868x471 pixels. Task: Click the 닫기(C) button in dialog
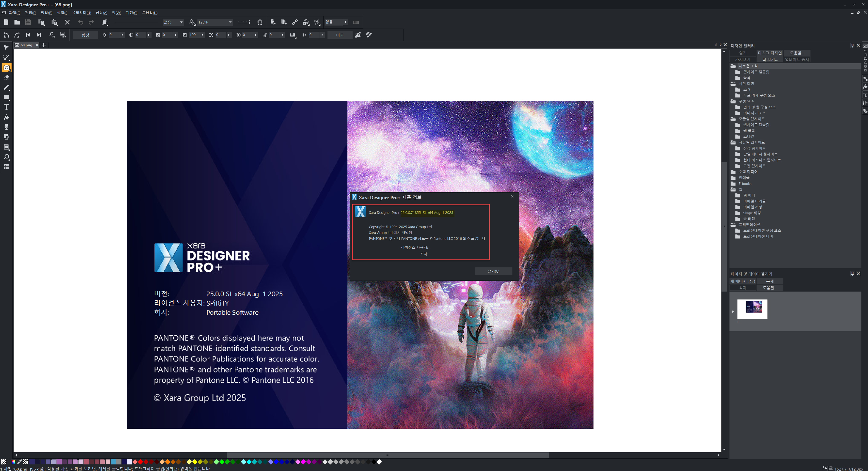pyautogui.click(x=493, y=271)
